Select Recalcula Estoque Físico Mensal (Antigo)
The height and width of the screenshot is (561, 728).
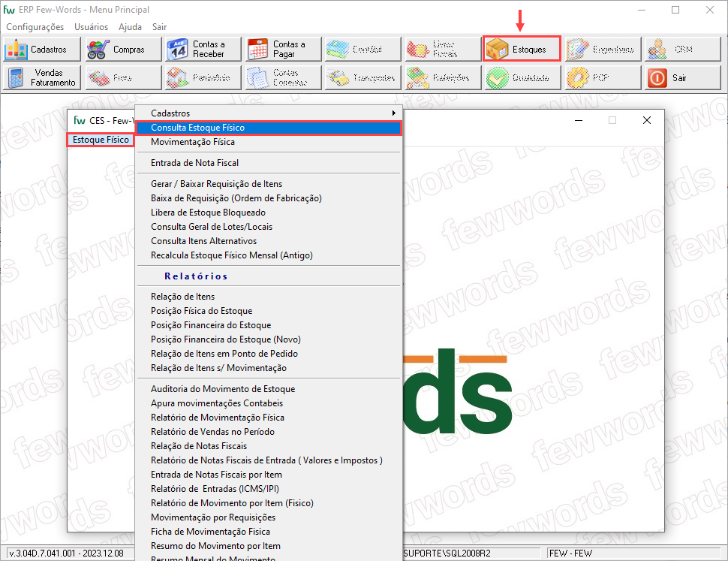tap(269, 255)
